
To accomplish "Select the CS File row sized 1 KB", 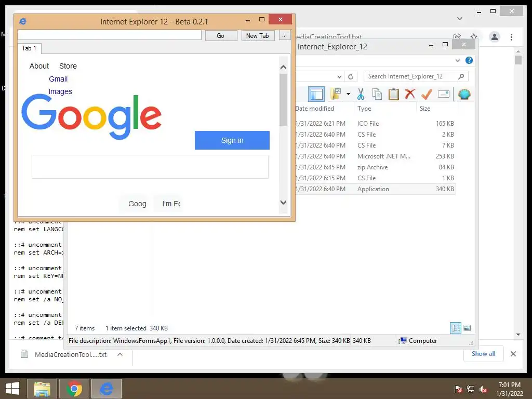I will 375,178.
